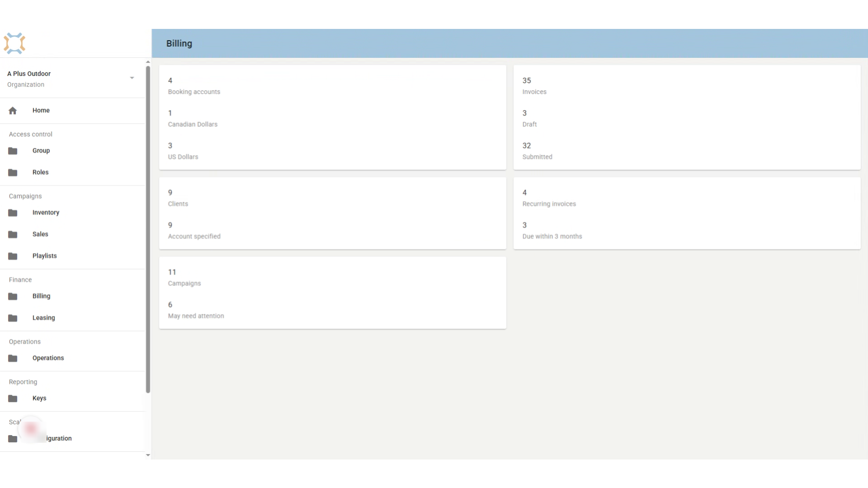Click the Inventory folder icon

(13, 213)
